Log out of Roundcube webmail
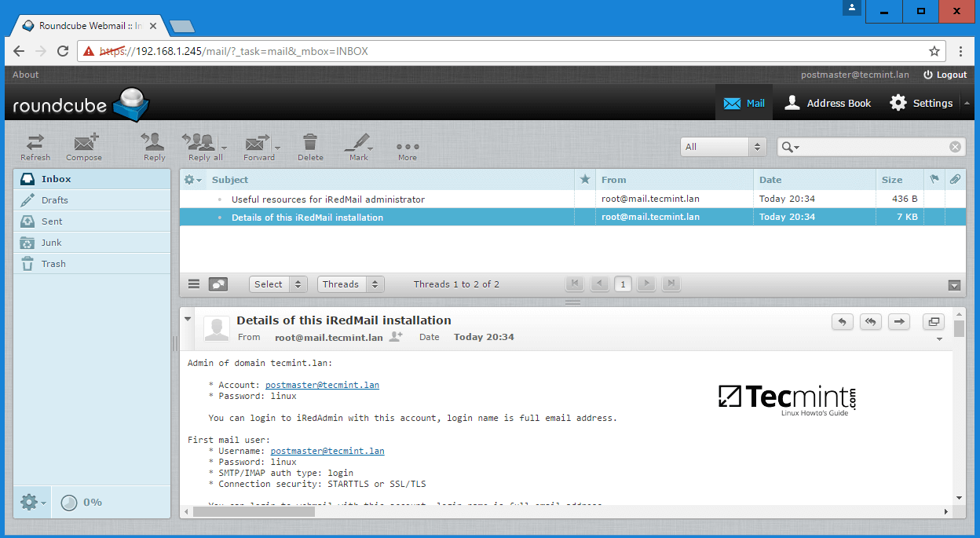This screenshot has height=538, width=980. 945,75
